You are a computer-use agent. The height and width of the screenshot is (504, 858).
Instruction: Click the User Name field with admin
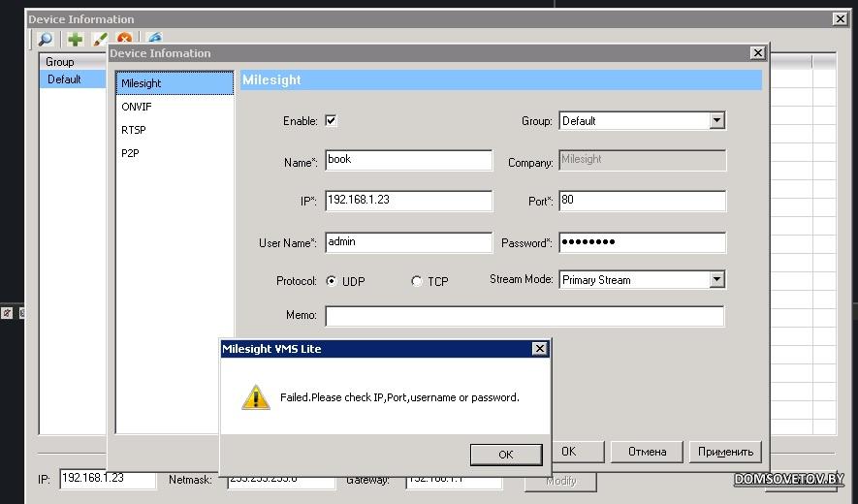tap(409, 242)
